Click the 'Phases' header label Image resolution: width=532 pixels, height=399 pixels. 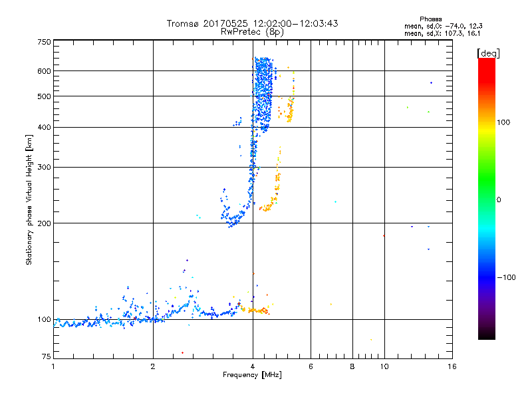tap(430, 19)
